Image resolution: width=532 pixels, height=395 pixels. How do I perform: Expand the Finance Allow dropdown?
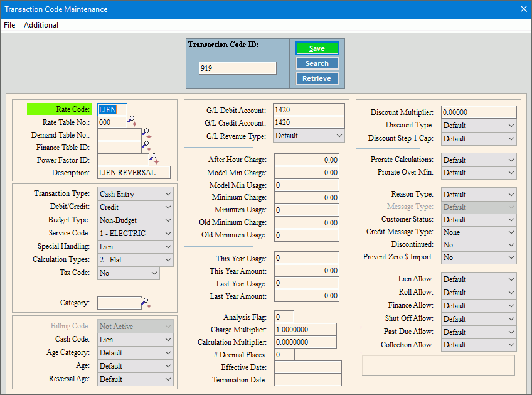(479, 306)
